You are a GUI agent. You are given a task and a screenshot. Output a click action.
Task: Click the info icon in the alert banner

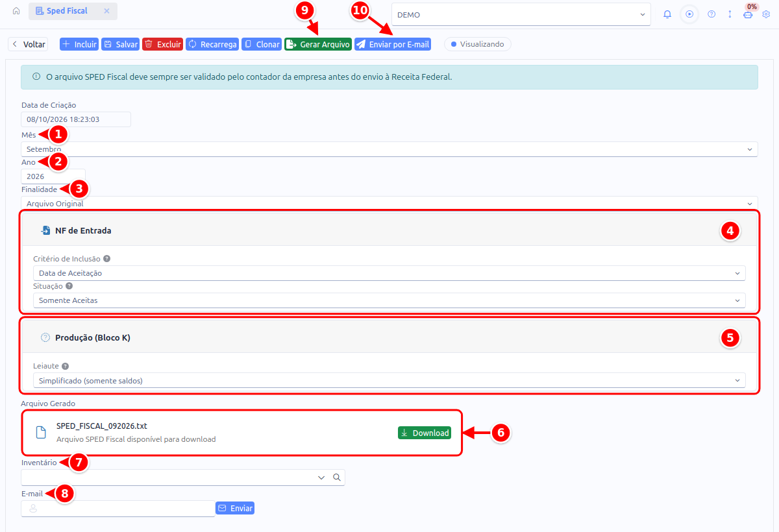[36, 77]
